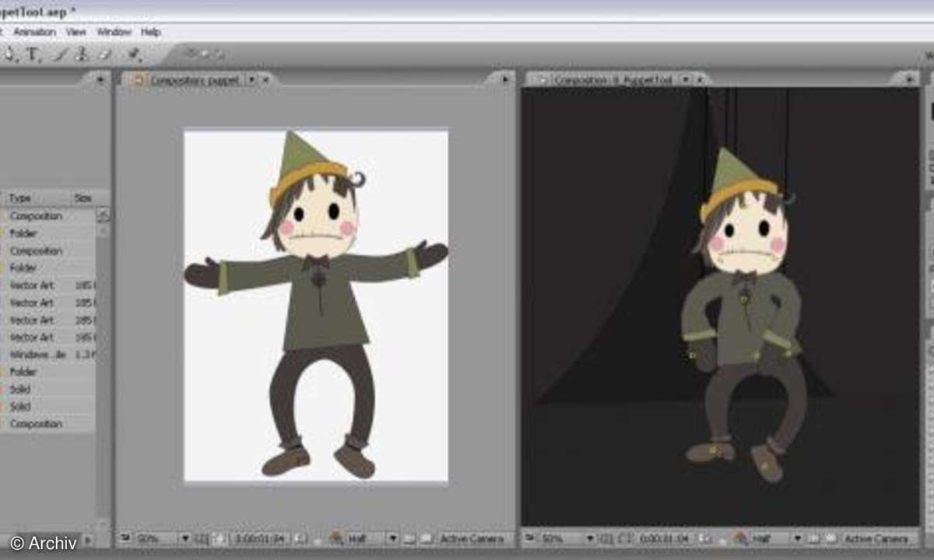The height and width of the screenshot is (560, 934).
Task: Open the Help menu
Action: click(150, 32)
